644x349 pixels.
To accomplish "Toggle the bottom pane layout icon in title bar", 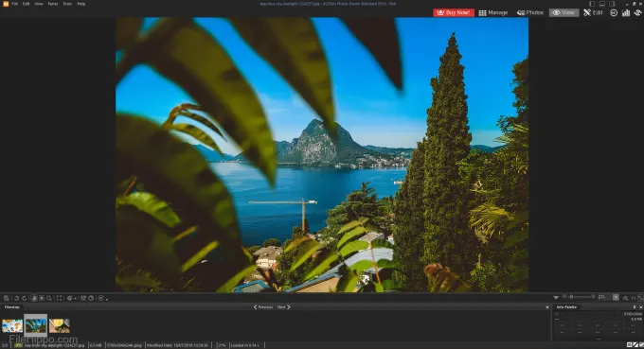I will coord(601,4).
